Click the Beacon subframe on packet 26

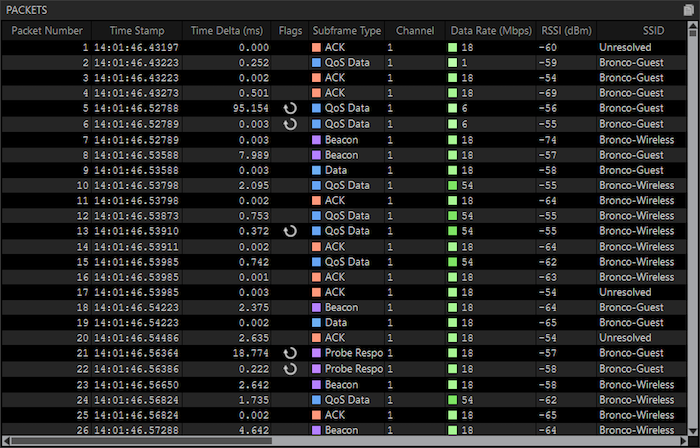[342, 431]
